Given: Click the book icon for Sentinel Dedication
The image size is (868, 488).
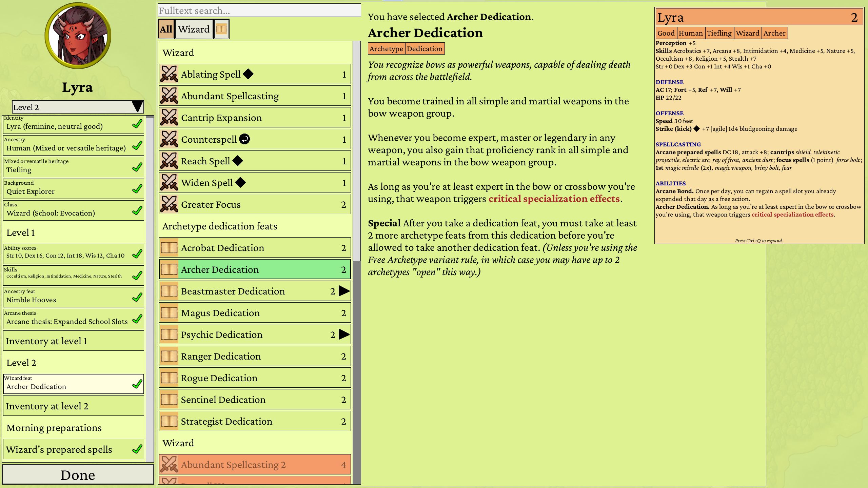Looking at the screenshot, I should click(169, 399).
